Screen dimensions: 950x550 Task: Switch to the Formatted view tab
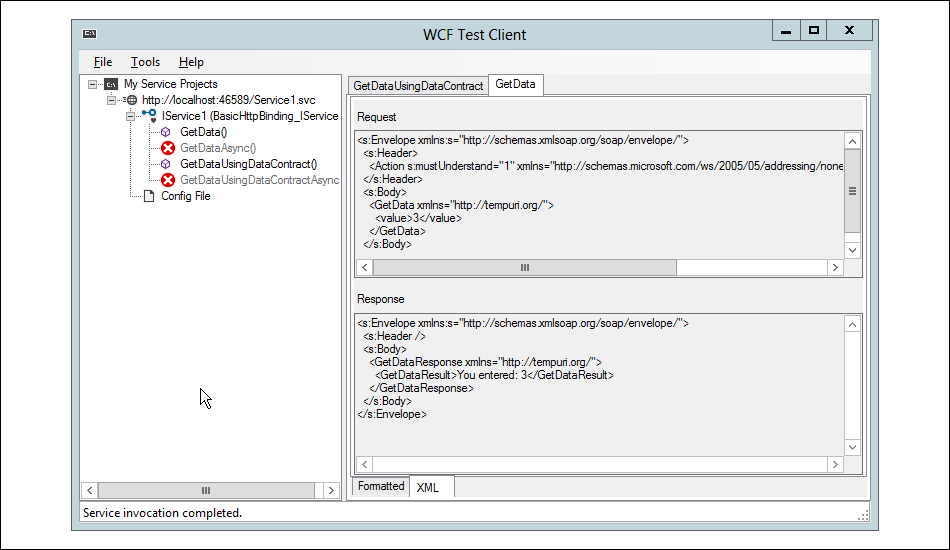(x=380, y=486)
